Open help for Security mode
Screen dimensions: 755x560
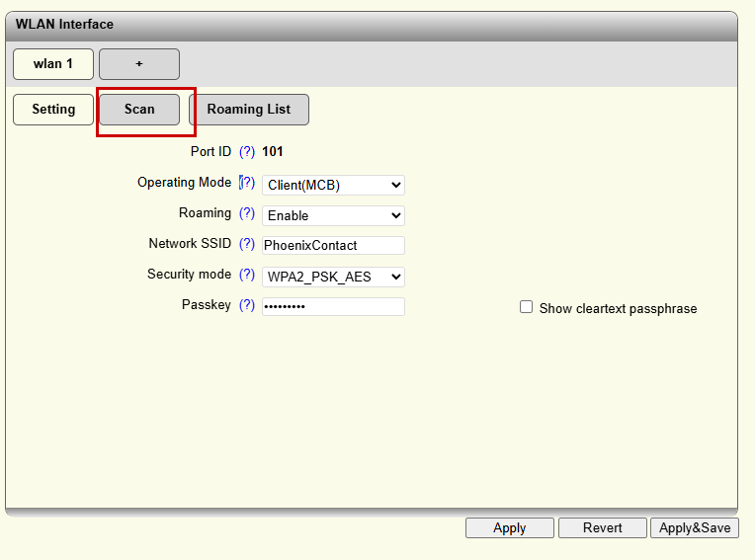point(247,275)
